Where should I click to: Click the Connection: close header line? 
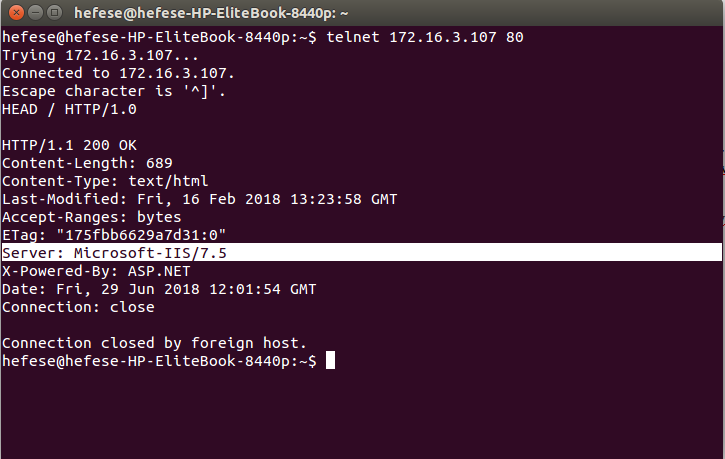point(78,307)
